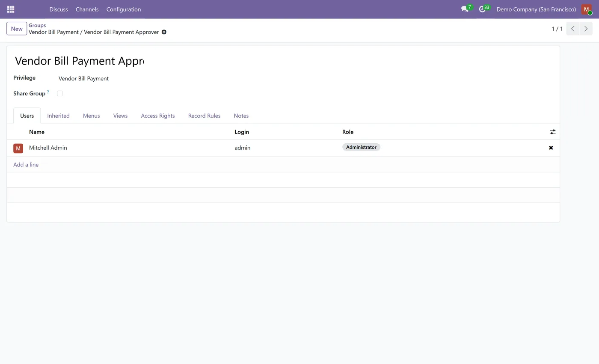
Task: Click the Mitchell Admin name cell
Action: click(48, 148)
